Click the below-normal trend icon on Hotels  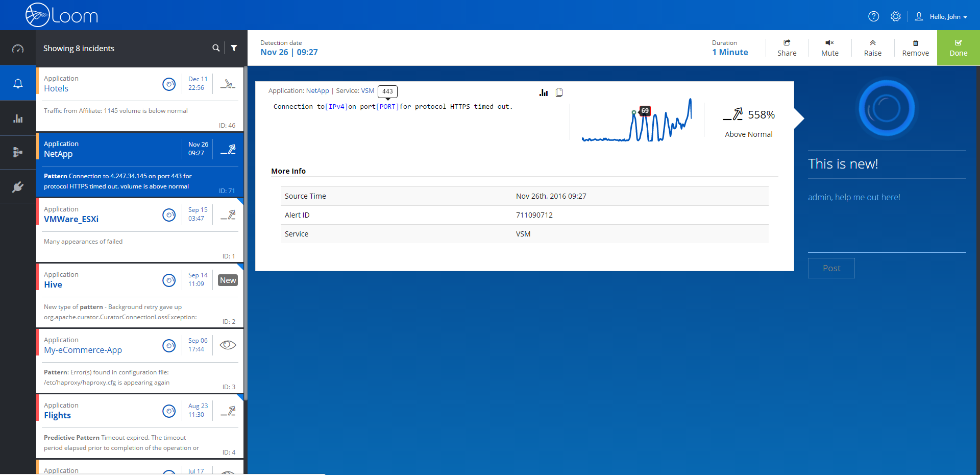[228, 84]
